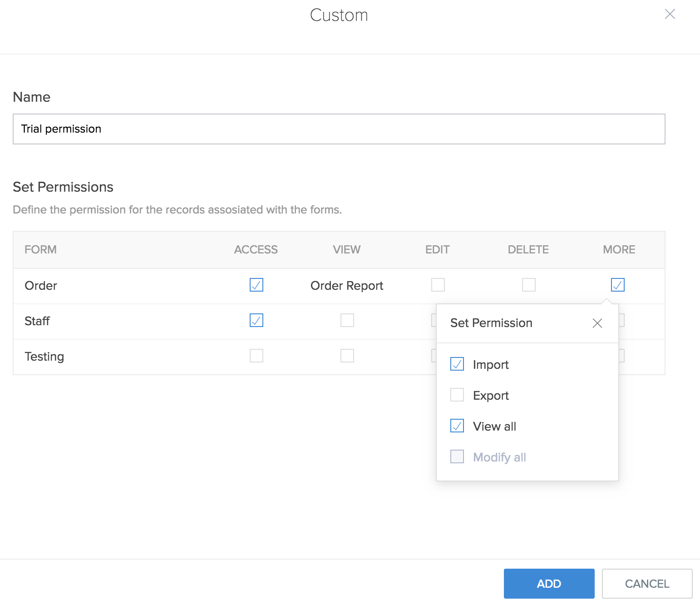Screen dimensions: 700x605
Task: Close the Set Permission popup
Action: pos(597,323)
